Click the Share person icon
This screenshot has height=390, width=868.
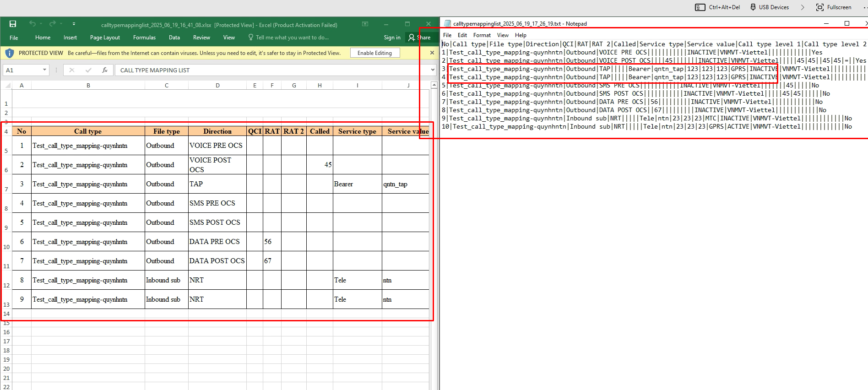click(x=412, y=38)
